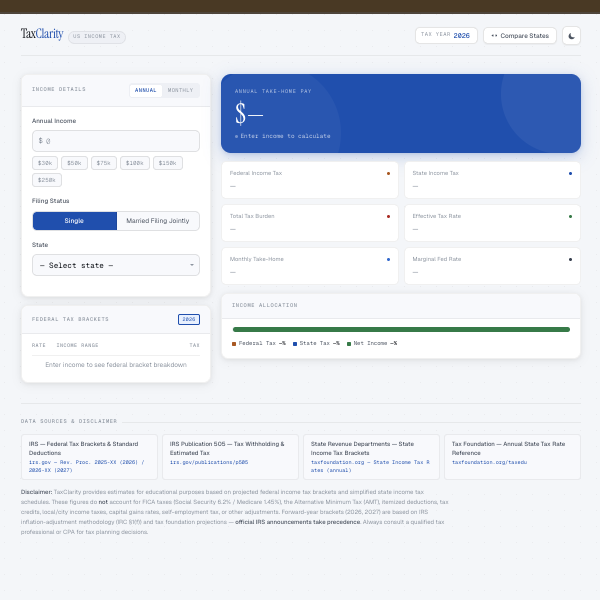Click the State Tax legend swatch
600x600 pixels.
[295, 344]
